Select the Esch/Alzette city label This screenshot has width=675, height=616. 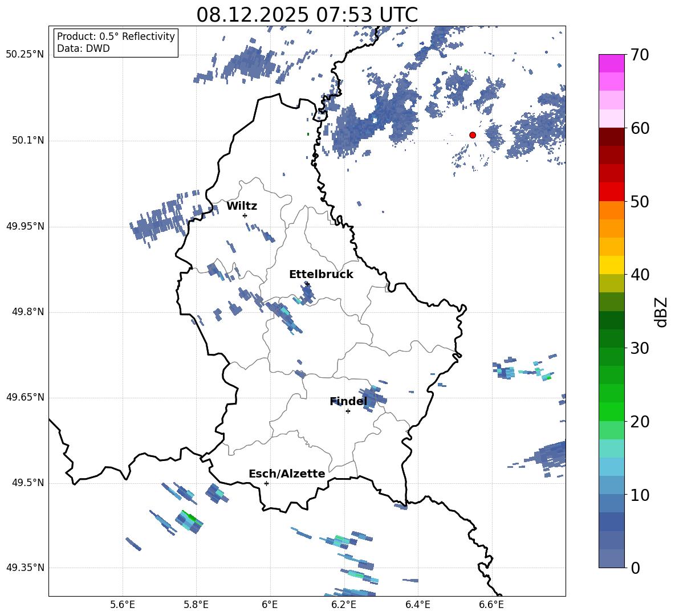[x=287, y=474]
